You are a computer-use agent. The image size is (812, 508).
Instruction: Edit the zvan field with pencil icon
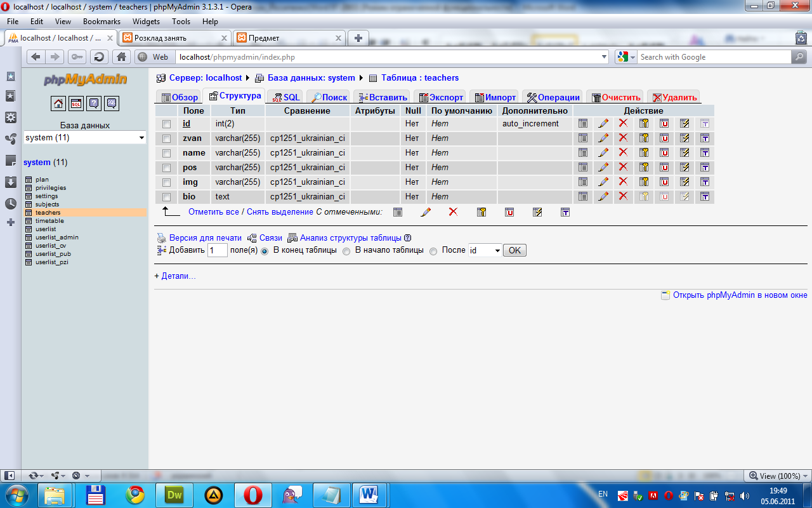[x=603, y=138]
